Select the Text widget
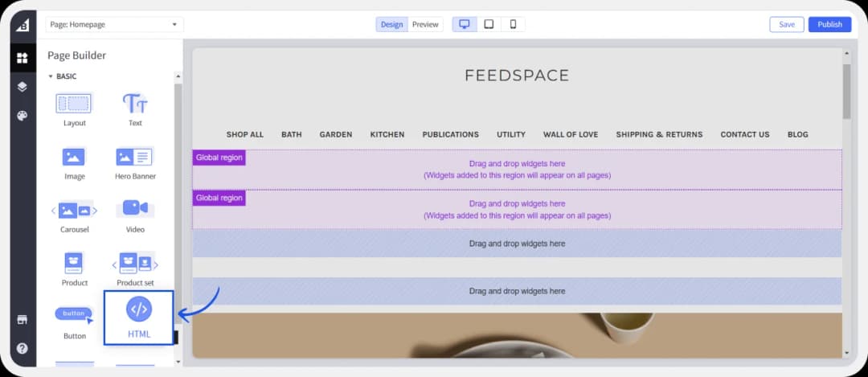868x377 pixels. tap(135, 110)
